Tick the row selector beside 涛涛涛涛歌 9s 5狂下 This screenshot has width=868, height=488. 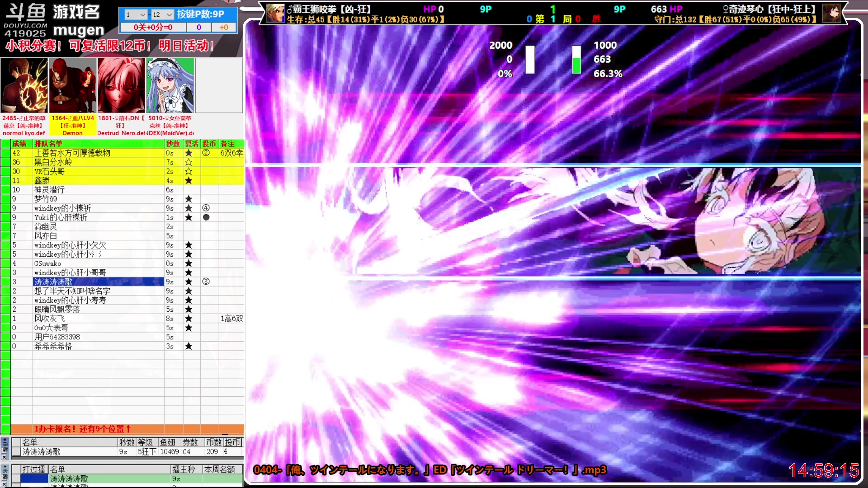[x=16, y=452]
